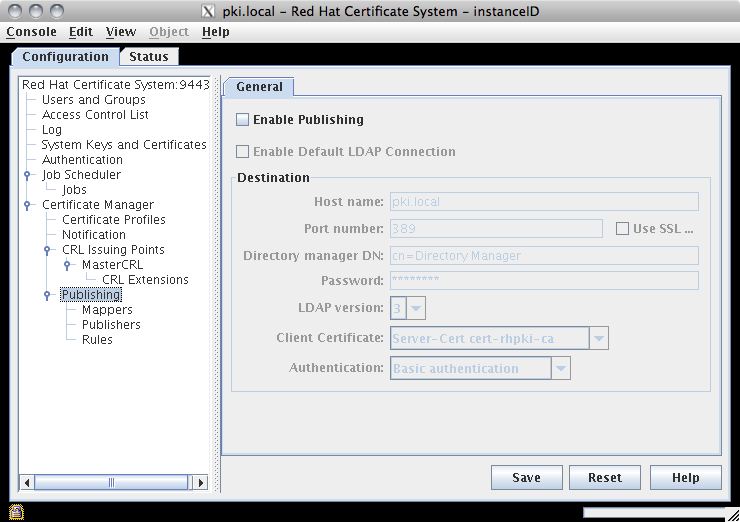Click the Help button at bottom
This screenshot has width=740, height=522.
686,478
